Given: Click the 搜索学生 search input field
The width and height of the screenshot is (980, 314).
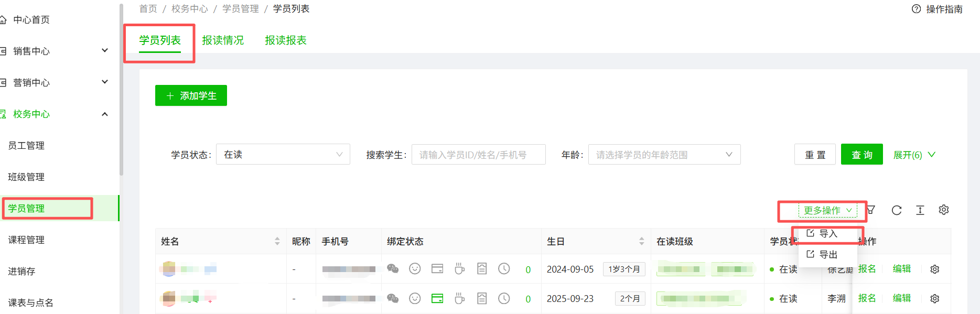Looking at the screenshot, I should point(478,155).
